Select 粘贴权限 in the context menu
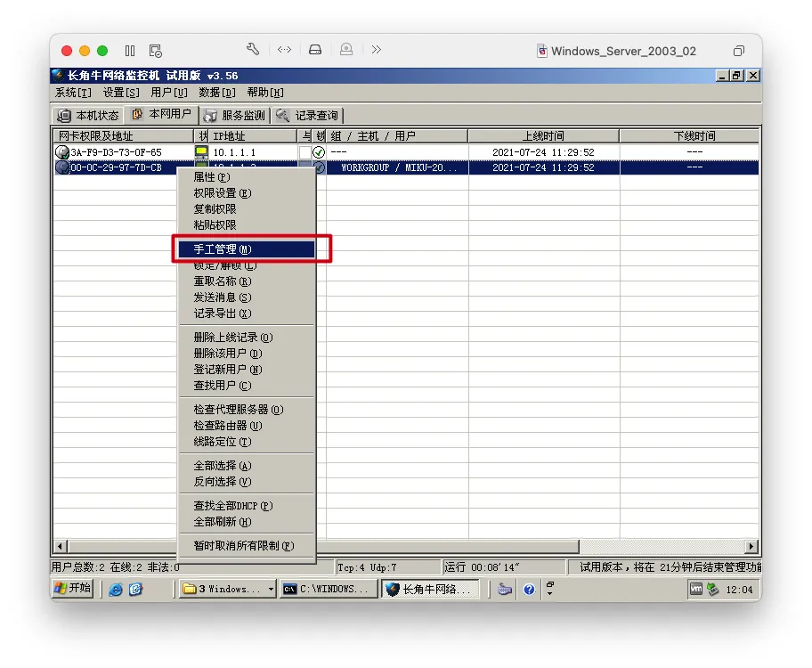The height and width of the screenshot is (668, 812). (x=247, y=225)
